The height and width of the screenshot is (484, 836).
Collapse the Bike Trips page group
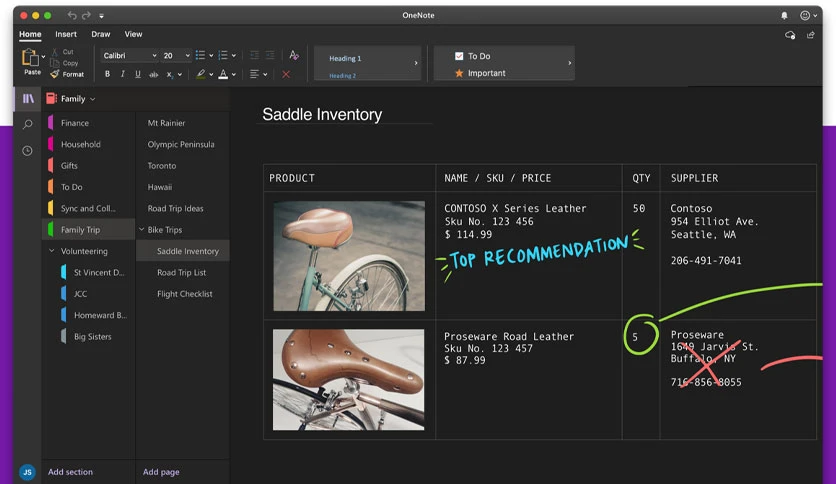142,229
